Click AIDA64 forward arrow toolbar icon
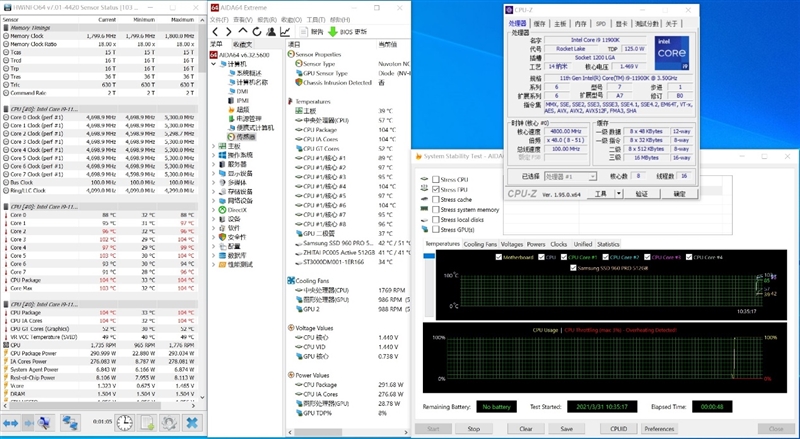800x439 pixels. pyautogui.click(x=229, y=32)
